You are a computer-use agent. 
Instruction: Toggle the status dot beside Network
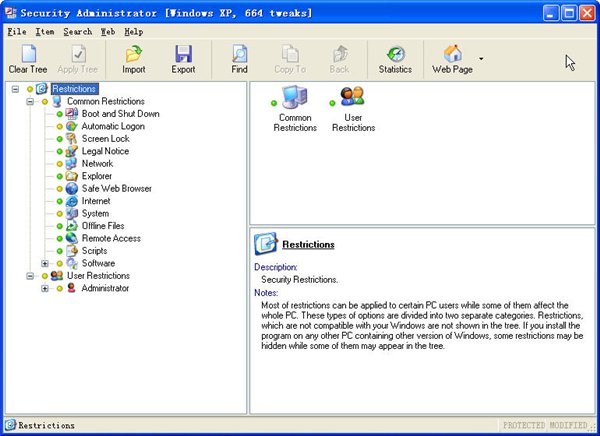tap(59, 164)
